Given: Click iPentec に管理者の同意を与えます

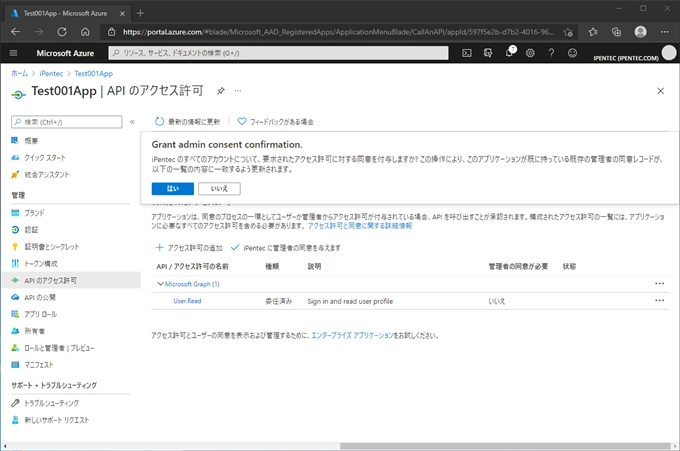Looking at the screenshot, I should [x=286, y=248].
